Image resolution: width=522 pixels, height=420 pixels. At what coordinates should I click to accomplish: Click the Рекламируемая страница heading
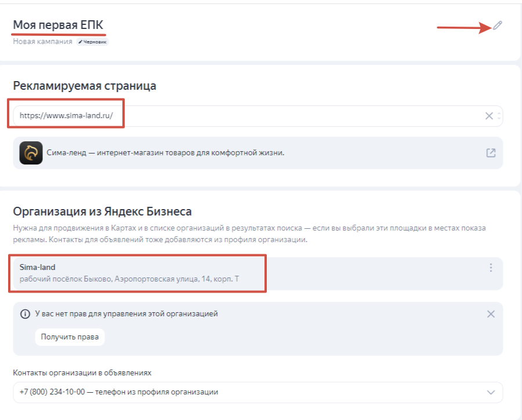click(x=85, y=86)
